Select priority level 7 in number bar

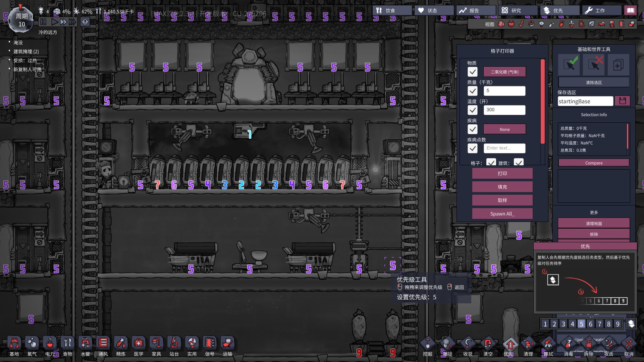(x=600, y=324)
